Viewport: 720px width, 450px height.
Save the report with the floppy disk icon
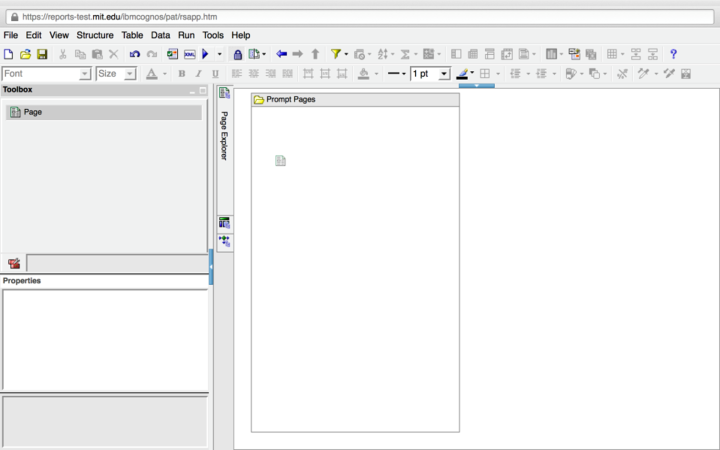click(x=42, y=54)
